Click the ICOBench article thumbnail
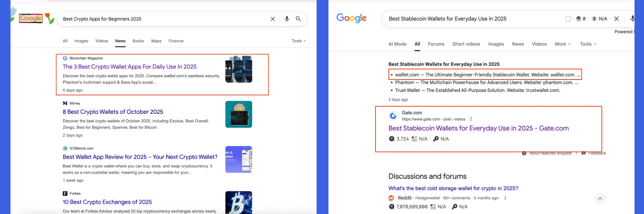Viewport: 644px width, 214px height. click(239, 159)
